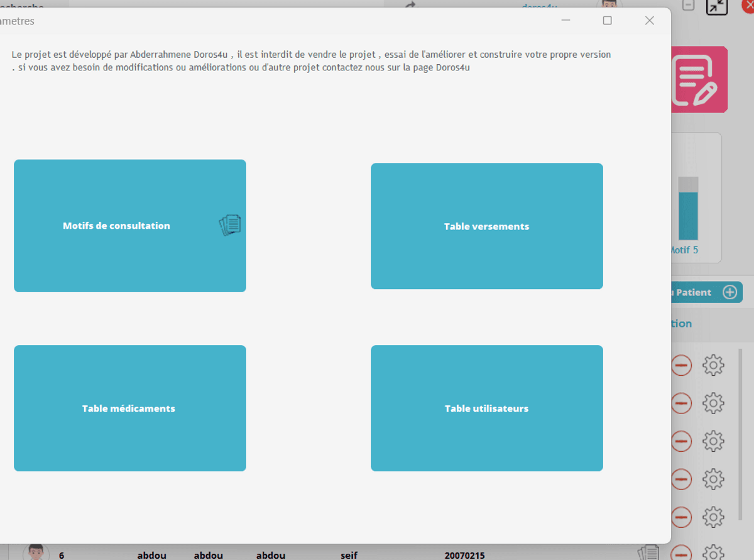Click the collapse arrows icon at top right
This screenshot has width=754, height=560.
tap(716, 7)
